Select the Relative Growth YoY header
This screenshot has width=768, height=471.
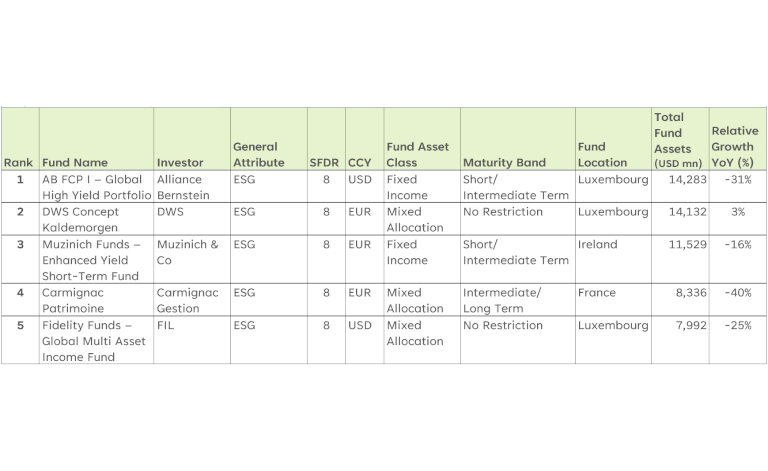point(734,146)
